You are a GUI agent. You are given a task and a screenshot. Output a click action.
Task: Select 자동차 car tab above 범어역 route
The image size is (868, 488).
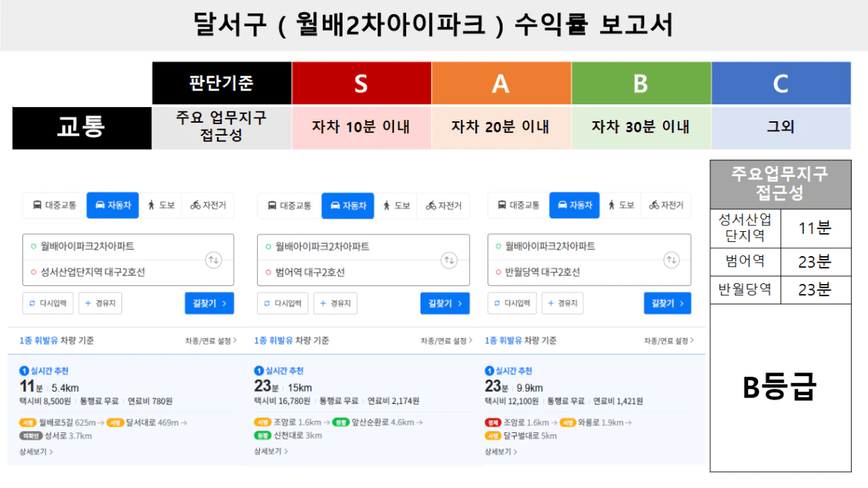coord(348,205)
